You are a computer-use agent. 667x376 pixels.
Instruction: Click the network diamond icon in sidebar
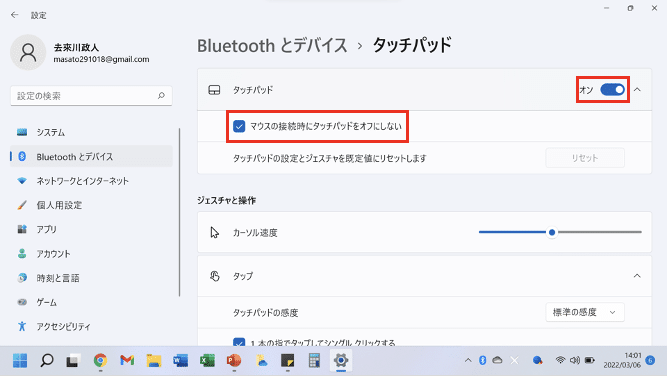22,181
